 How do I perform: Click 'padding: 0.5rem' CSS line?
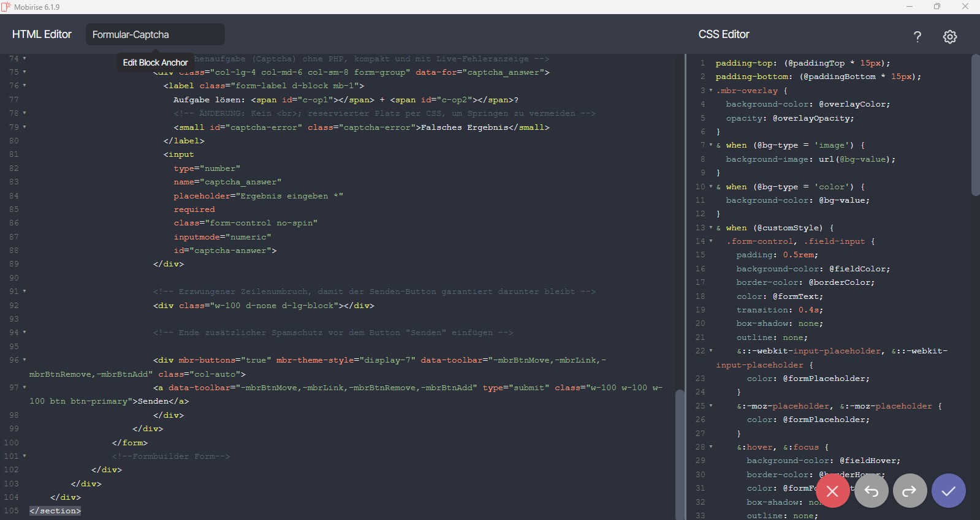pos(777,255)
